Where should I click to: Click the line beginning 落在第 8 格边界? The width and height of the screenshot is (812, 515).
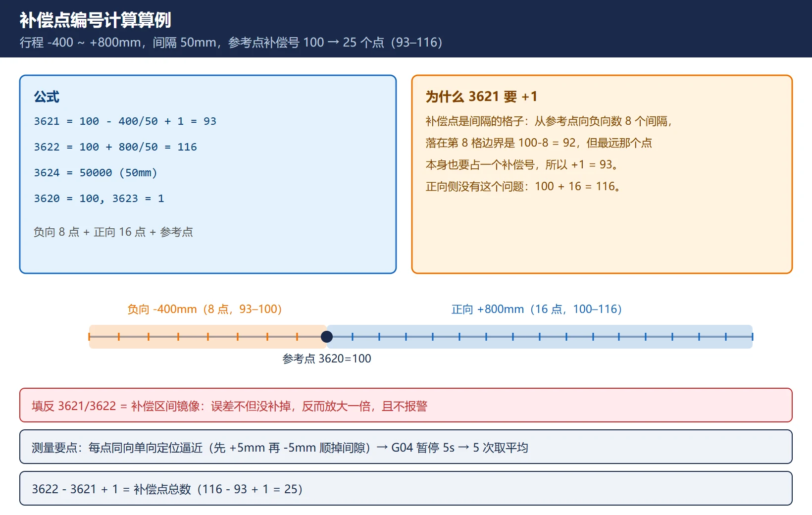(539, 143)
